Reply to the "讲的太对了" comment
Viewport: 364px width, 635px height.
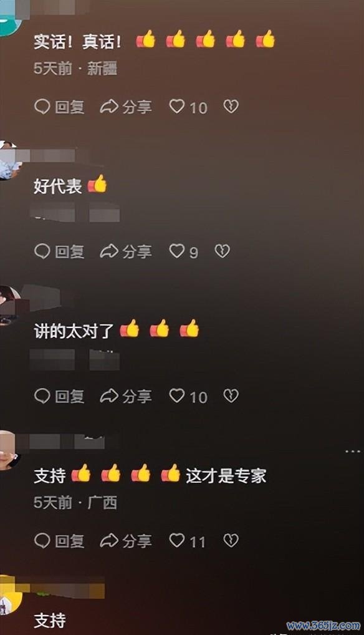59,396
